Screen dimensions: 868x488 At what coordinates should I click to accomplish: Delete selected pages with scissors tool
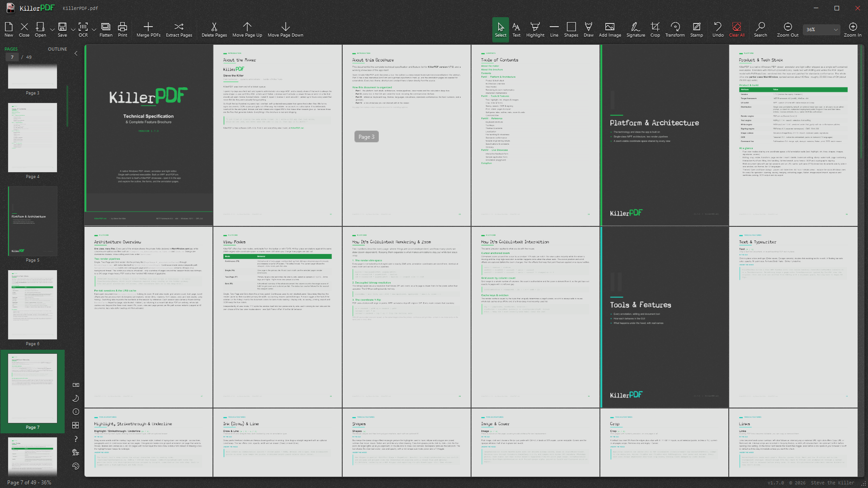214,29
